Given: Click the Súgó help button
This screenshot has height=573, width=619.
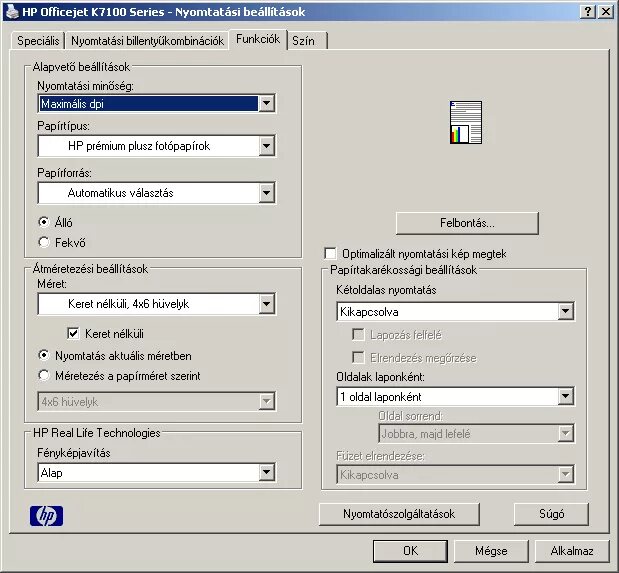Looking at the screenshot, I should point(551,514).
